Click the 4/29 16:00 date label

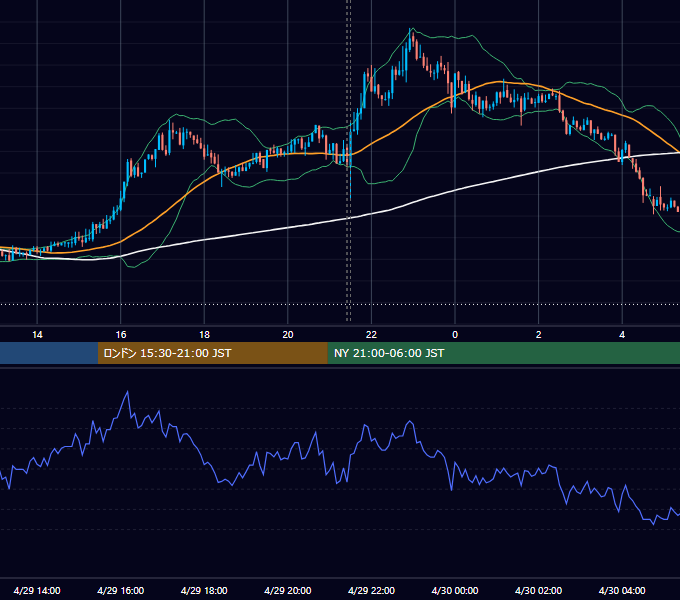pos(121,590)
